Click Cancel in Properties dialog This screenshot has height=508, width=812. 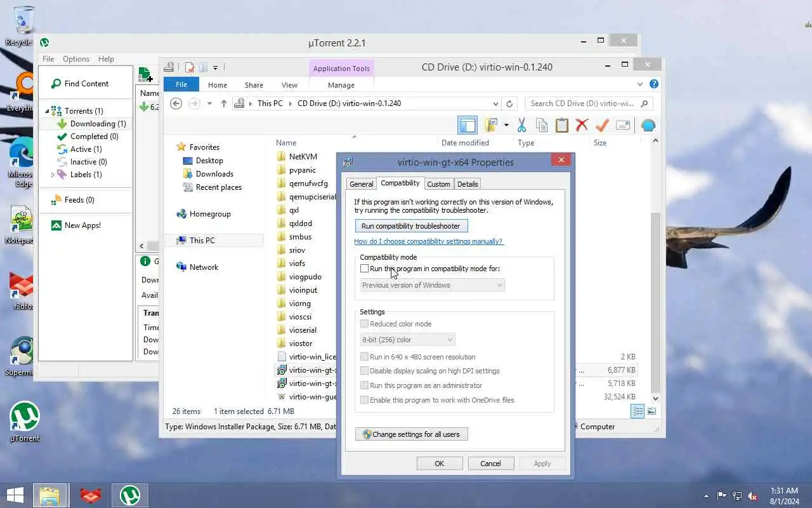[x=490, y=464]
